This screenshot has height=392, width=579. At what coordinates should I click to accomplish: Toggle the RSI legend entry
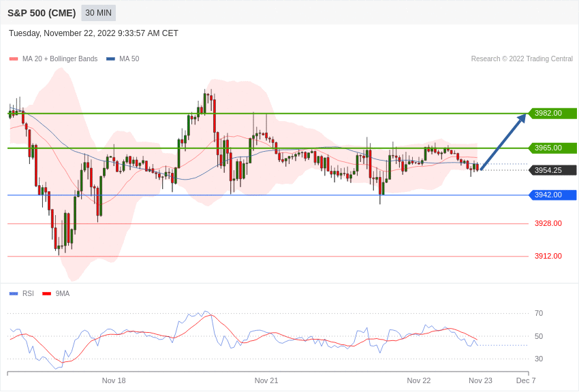point(21,293)
